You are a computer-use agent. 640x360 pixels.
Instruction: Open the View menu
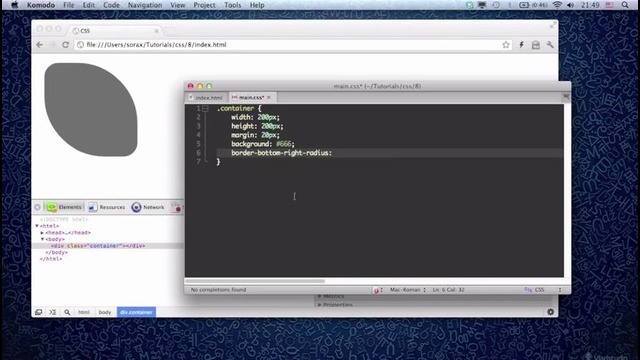point(178,5)
